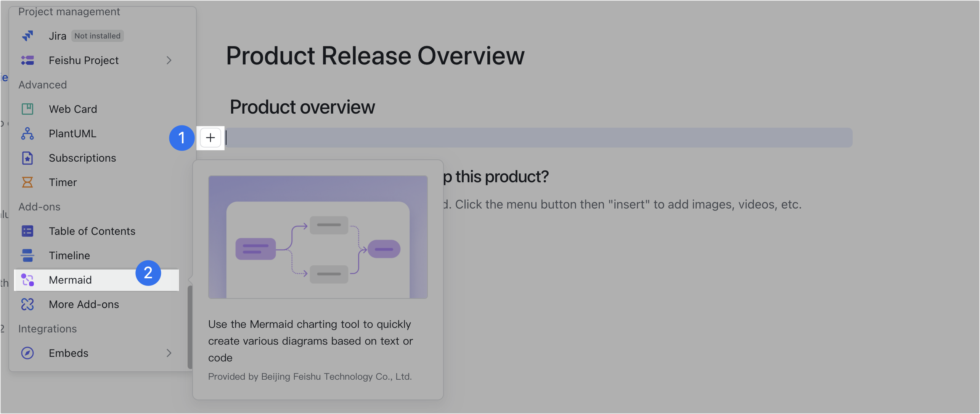Click the Table of Contents icon

pyautogui.click(x=27, y=231)
